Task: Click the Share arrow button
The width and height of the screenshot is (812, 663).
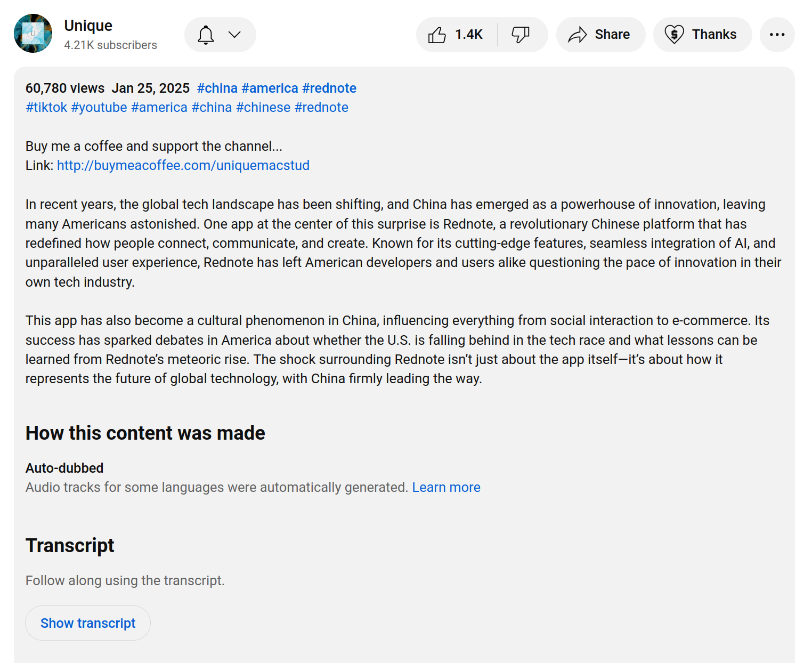Action: pyautogui.click(x=600, y=35)
